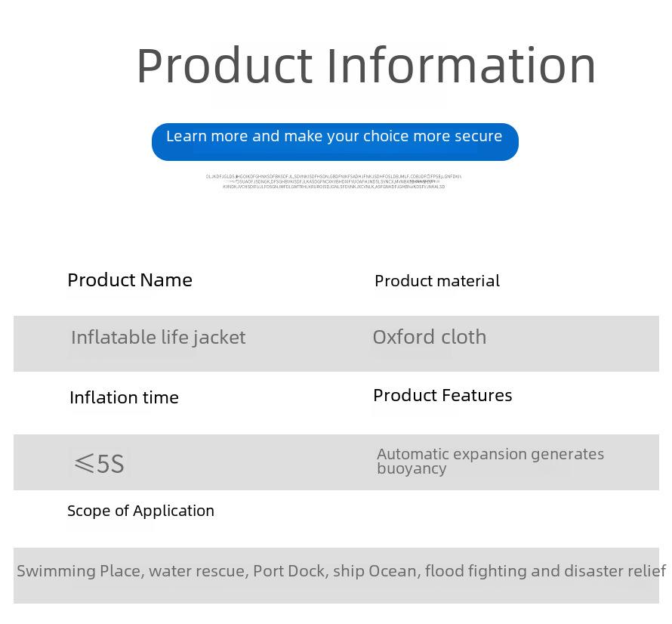Select 'Automatic expansion generates buoyancy' text
The height and width of the screenshot is (624, 672).
(x=490, y=461)
